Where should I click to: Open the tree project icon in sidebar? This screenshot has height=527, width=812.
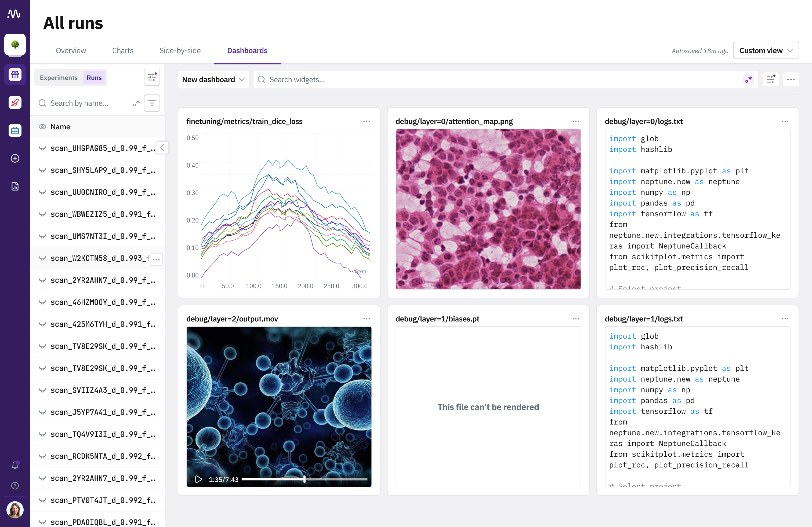point(15,44)
